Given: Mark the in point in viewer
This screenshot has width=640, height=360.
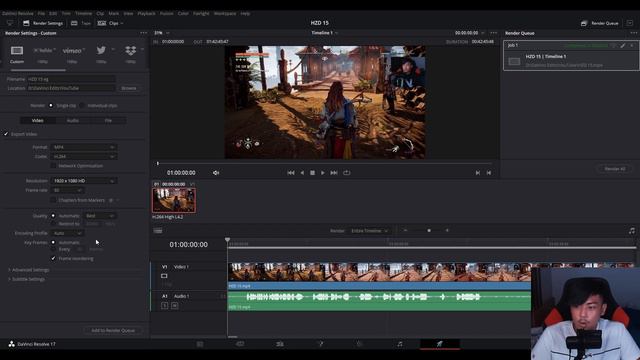Looking at the screenshot, I should pyautogui.click(x=478, y=173).
